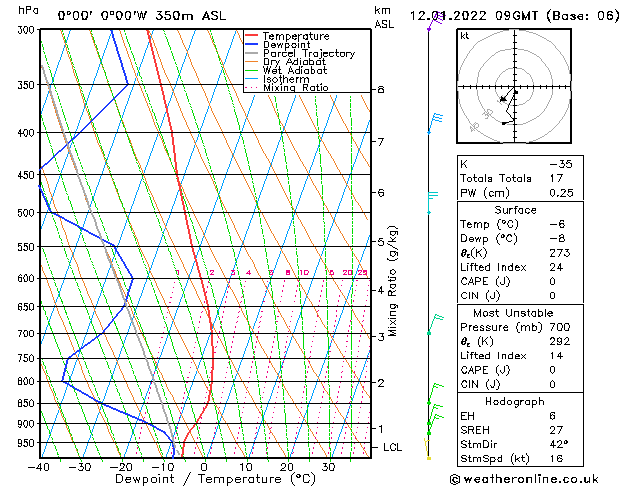Click the -10 temperature axis label
The height and width of the screenshot is (486, 629).
[162, 467]
